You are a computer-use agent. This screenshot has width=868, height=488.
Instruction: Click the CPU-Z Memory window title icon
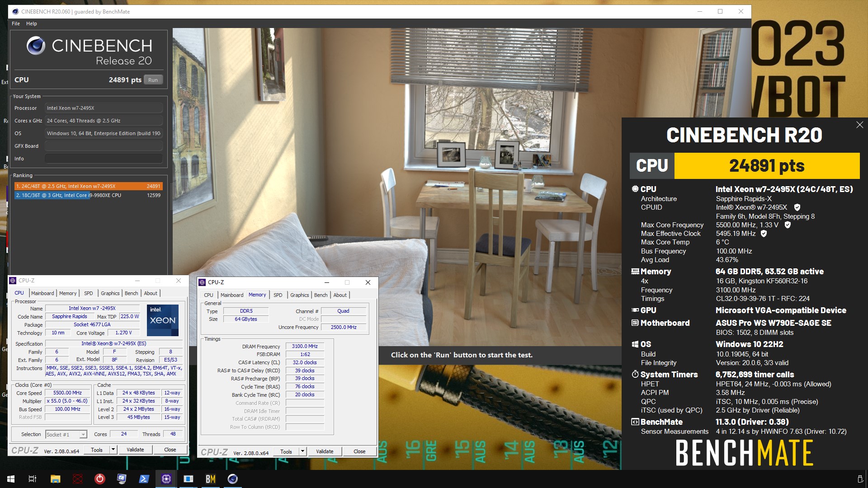point(202,282)
